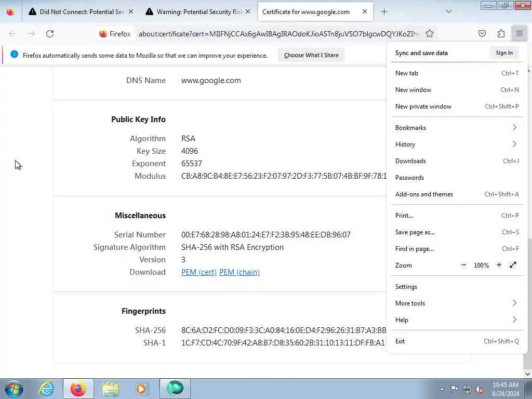Image resolution: width=532 pixels, height=399 pixels.
Task: Open the Windows Start button
Action: (14, 389)
